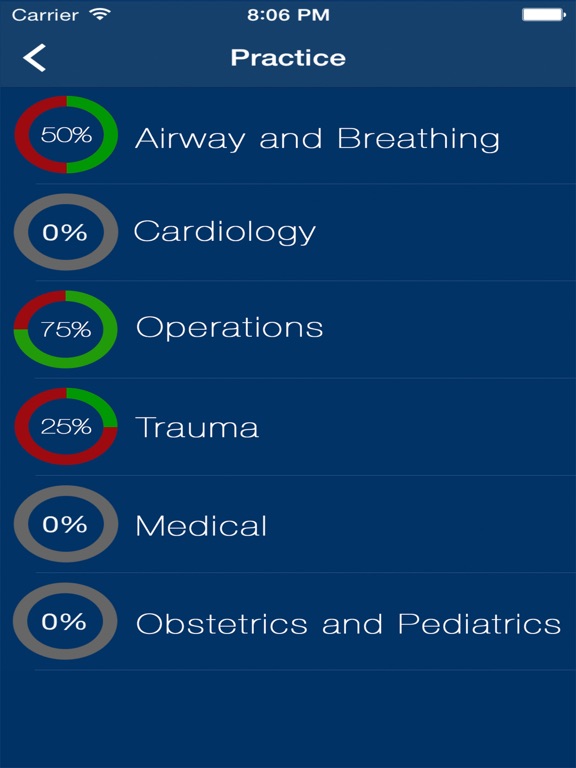
Task: Tap the Carrier label in status bar
Action: (45, 15)
